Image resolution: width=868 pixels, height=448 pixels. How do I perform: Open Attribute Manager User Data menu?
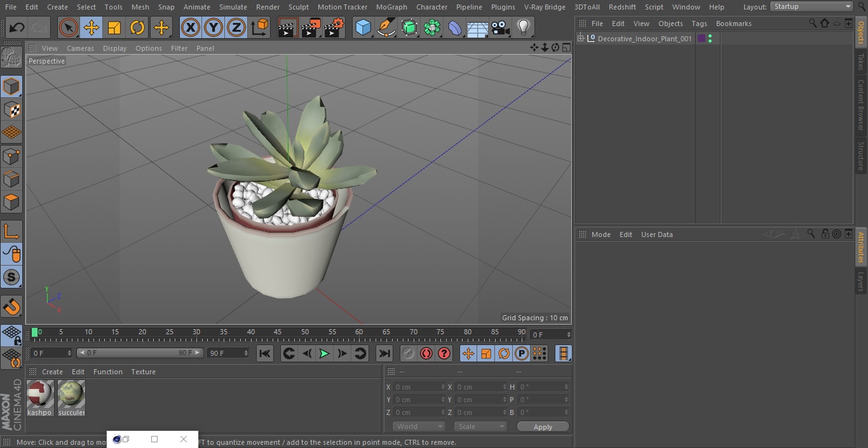click(656, 234)
